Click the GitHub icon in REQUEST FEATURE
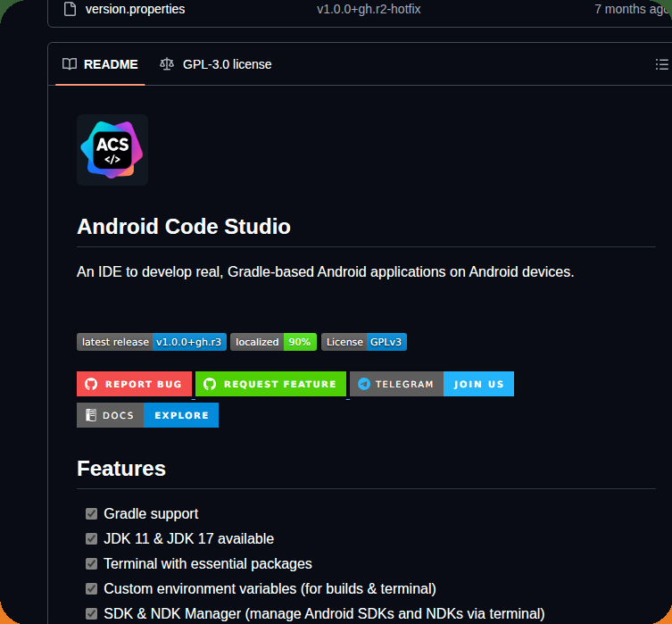The height and width of the screenshot is (624, 672). pos(210,384)
